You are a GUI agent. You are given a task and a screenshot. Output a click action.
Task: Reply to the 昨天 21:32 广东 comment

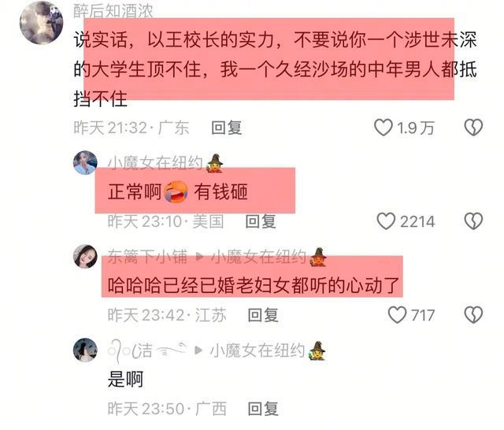pos(227,128)
